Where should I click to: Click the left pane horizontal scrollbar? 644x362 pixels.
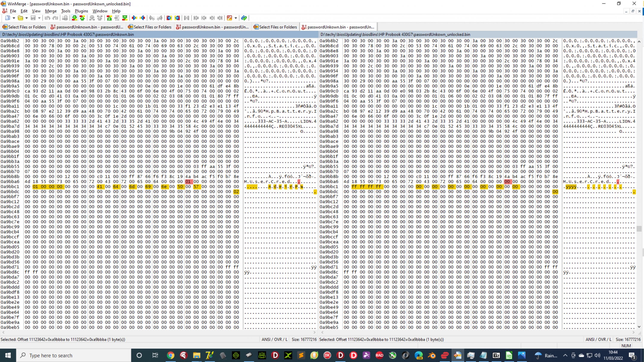tap(158, 333)
